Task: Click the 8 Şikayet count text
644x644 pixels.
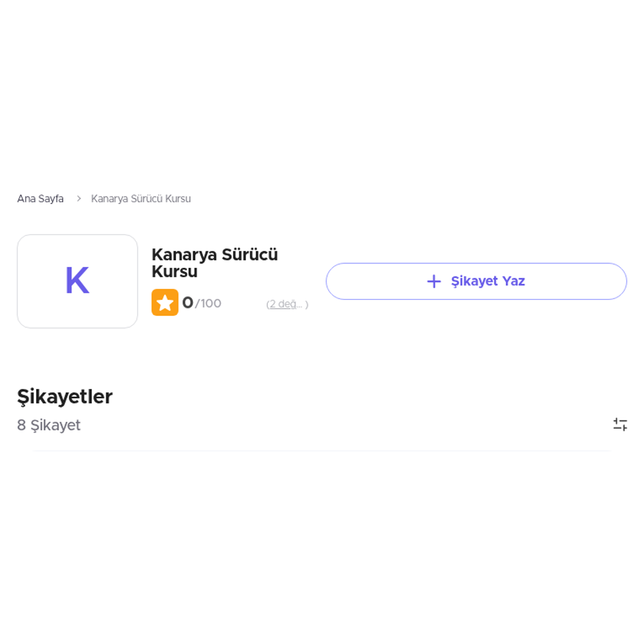Action: coord(49,425)
